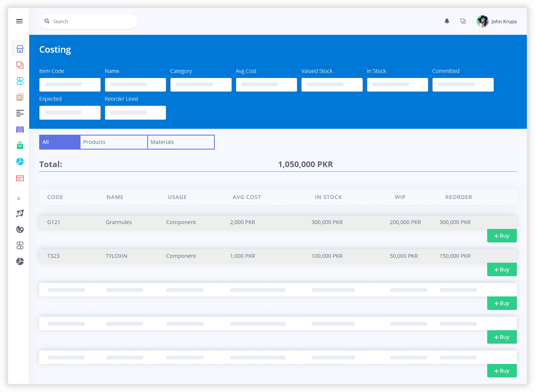Click the gray toggles sidebar icon

[20, 245]
